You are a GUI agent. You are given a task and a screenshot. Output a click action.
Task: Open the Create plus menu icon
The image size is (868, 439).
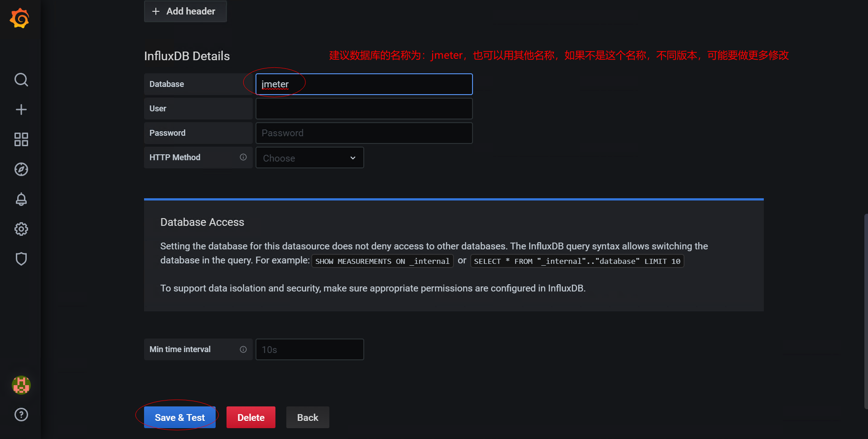click(21, 110)
